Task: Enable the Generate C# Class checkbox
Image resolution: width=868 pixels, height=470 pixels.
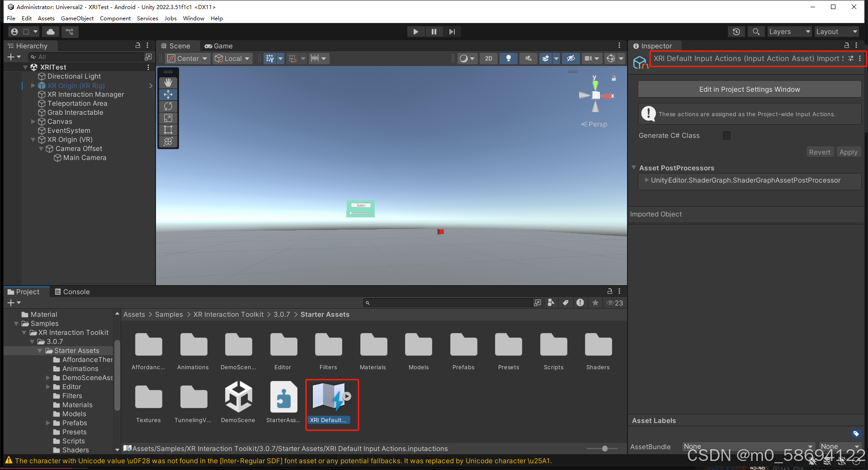Action: tap(726, 135)
